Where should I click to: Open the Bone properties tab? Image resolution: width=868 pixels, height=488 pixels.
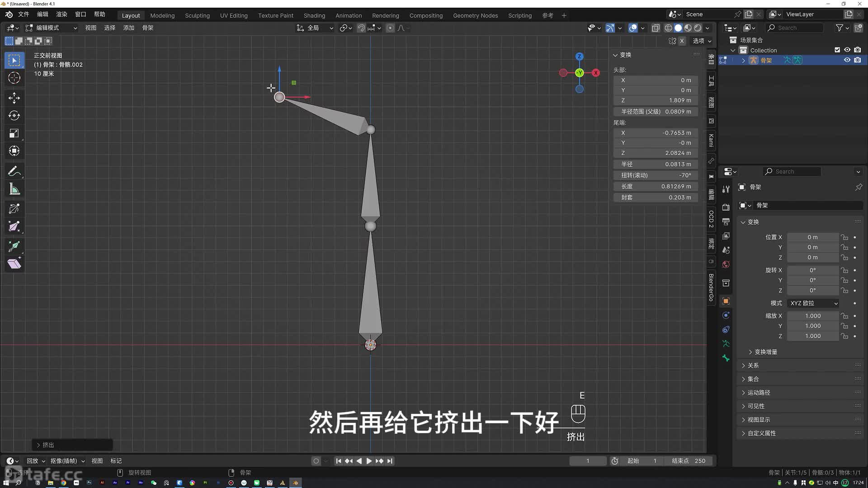click(x=726, y=358)
